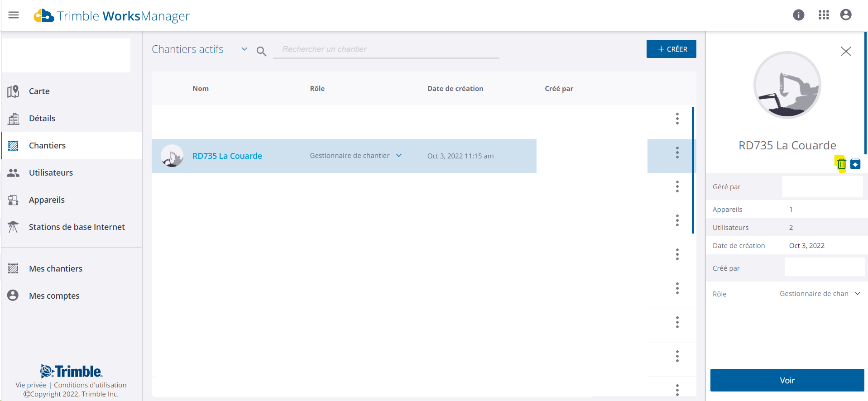868x401 pixels.
Task: Open the apps grid launcher
Action: coord(824,15)
